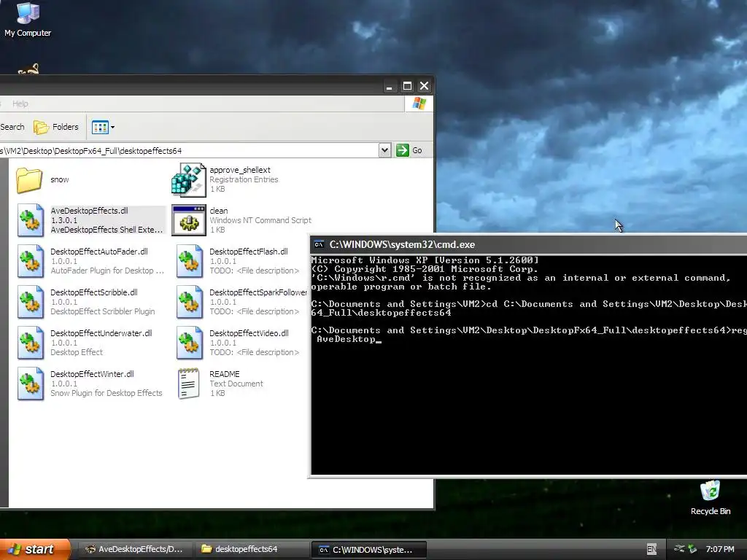747x560 pixels.
Task: Click the 7:07 PM clock
Action: (x=720, y=550)
